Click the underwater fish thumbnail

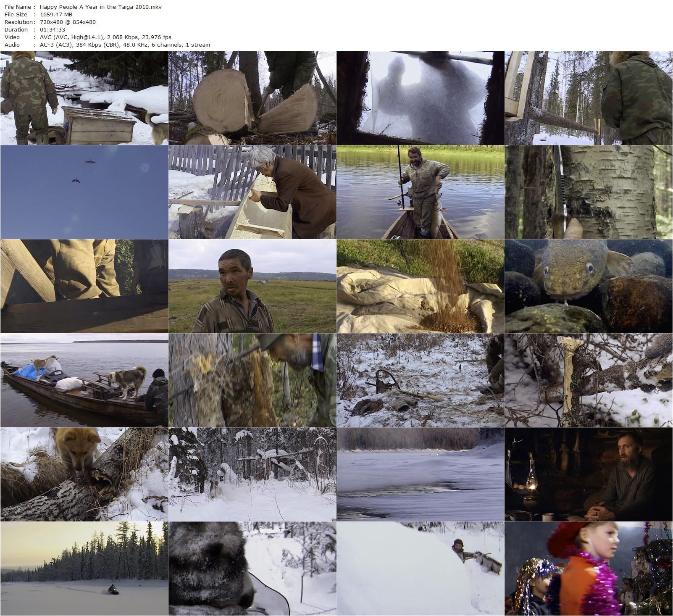[x=588, y=286]
